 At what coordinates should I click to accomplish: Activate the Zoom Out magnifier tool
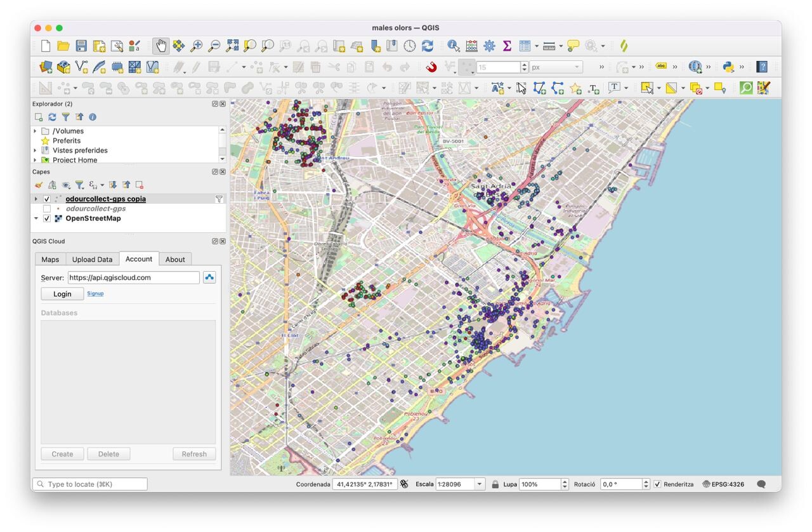(x=214, y=46)
